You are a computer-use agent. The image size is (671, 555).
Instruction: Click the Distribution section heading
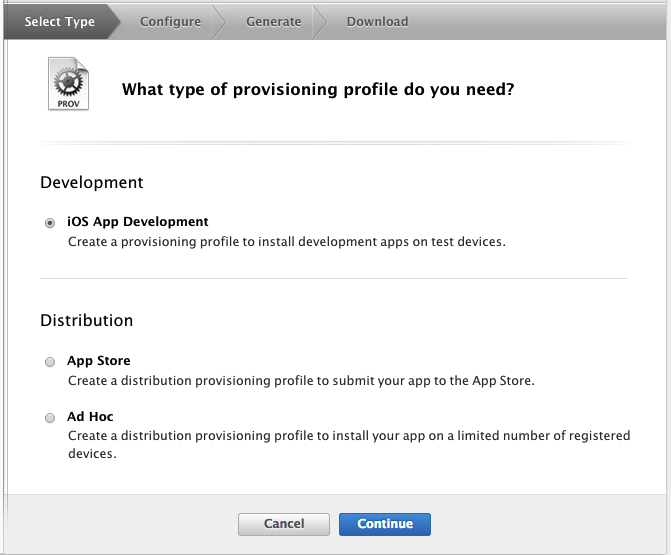(86, 321)
